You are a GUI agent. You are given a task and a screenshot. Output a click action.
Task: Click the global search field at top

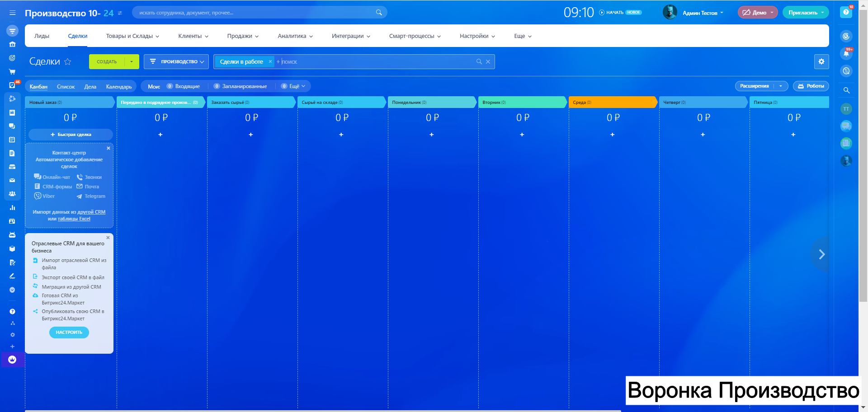pos(259,13)
